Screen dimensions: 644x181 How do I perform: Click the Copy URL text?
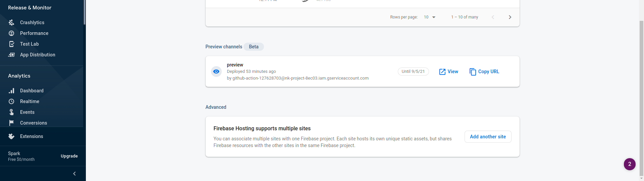pos(488,72)
